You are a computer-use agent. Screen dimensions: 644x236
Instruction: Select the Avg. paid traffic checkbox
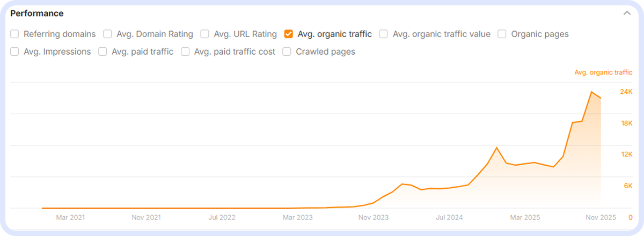pyautogui.click(x=103, y=52)
